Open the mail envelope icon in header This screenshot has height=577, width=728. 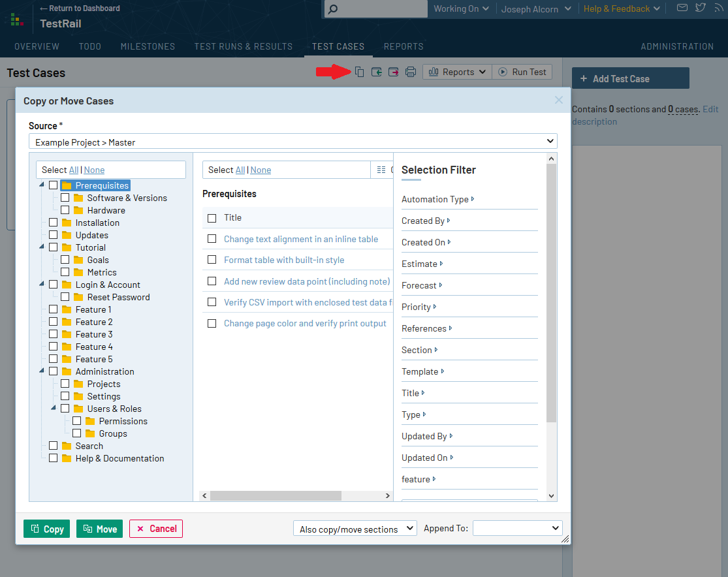pyautogui.click(x=682, y=7)
